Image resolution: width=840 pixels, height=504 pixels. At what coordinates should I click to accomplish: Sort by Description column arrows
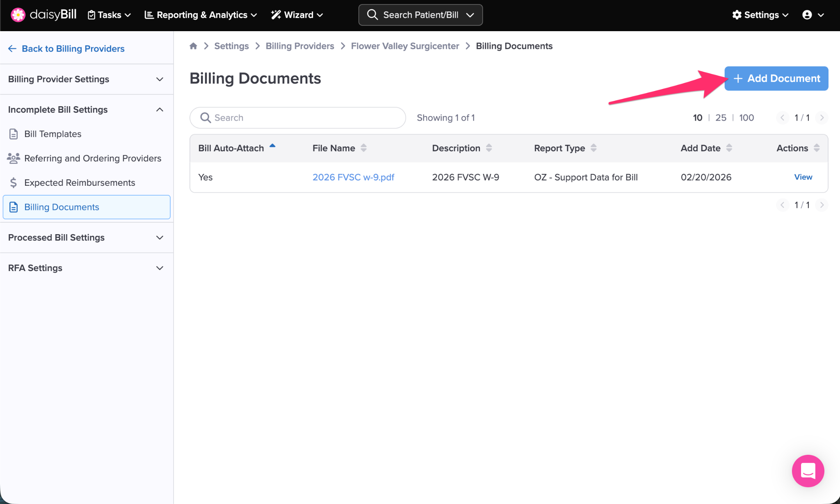click(x=489, y=148)
